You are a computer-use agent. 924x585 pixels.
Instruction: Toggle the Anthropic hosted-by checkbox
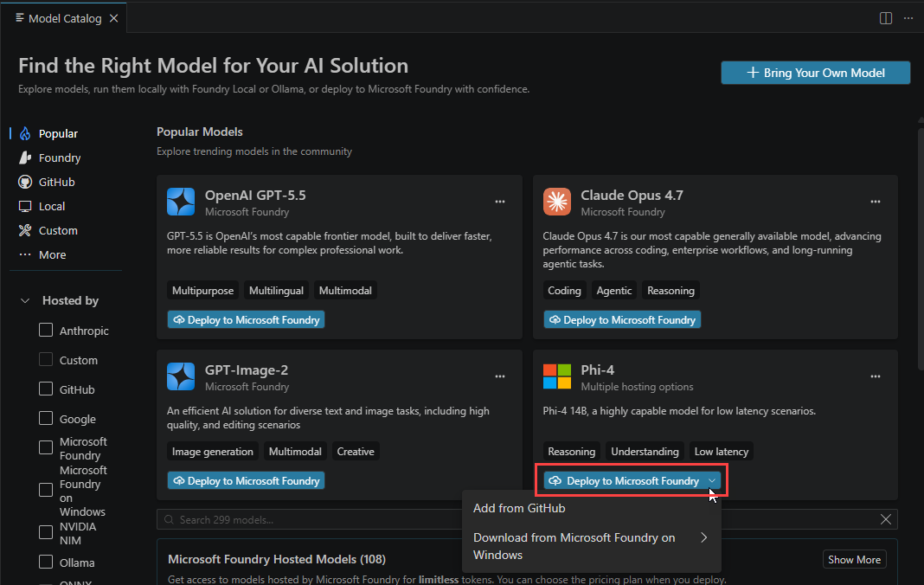point(46,330)
